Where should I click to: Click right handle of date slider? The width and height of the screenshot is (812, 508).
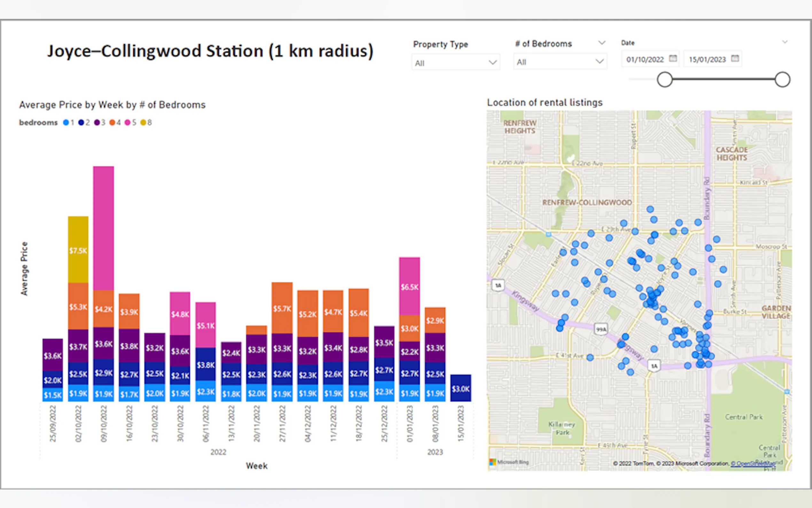783,80
